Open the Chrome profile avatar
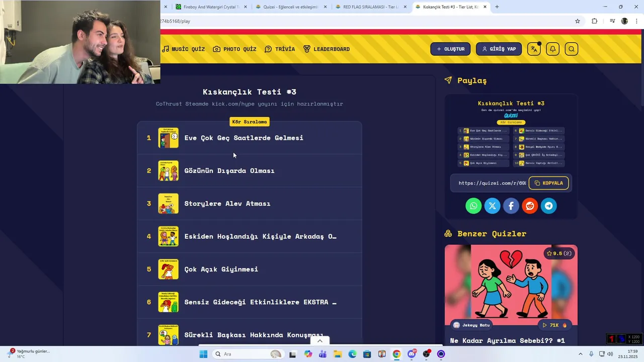 pos(624,21)
